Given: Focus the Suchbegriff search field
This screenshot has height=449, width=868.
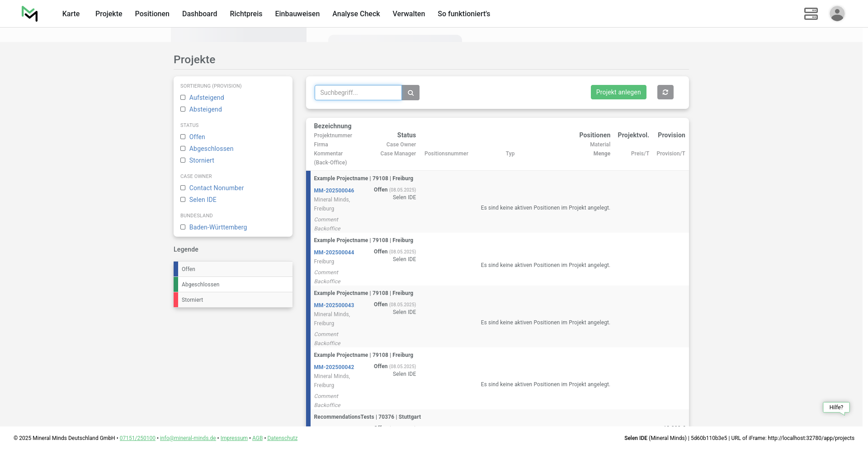Looking at the screenshot, I should click(358, 93).
